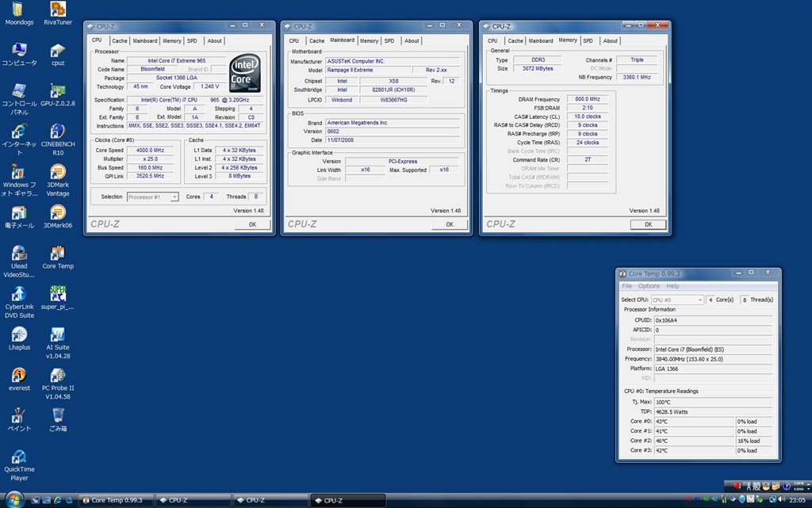The width and height of the screenshot is (812, 508).
Task: Click Core #0 temperature 43°C
Action: pyautogui.click(x=695, y=422)
